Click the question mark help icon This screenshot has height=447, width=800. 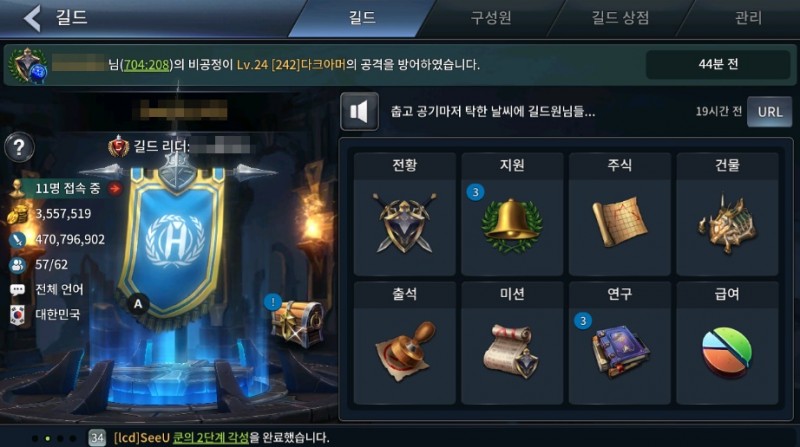(19, 147)
